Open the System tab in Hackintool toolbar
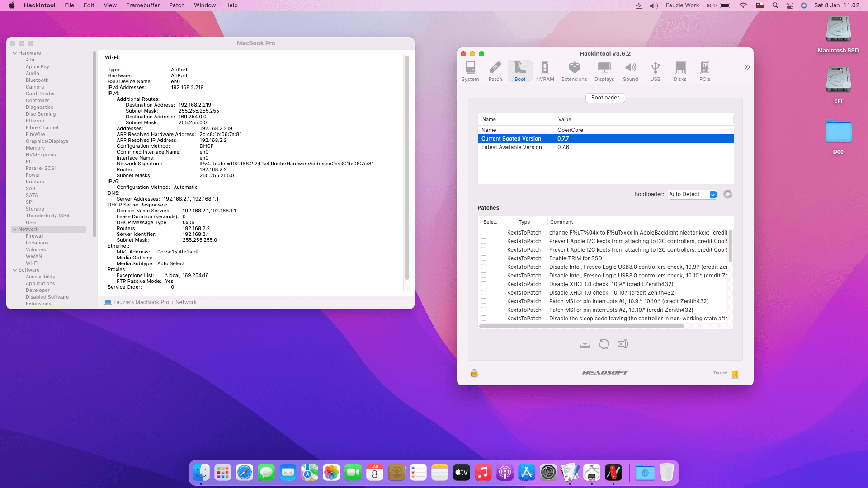The height and width of the screenshot is (488, 868). coord(470,71)
